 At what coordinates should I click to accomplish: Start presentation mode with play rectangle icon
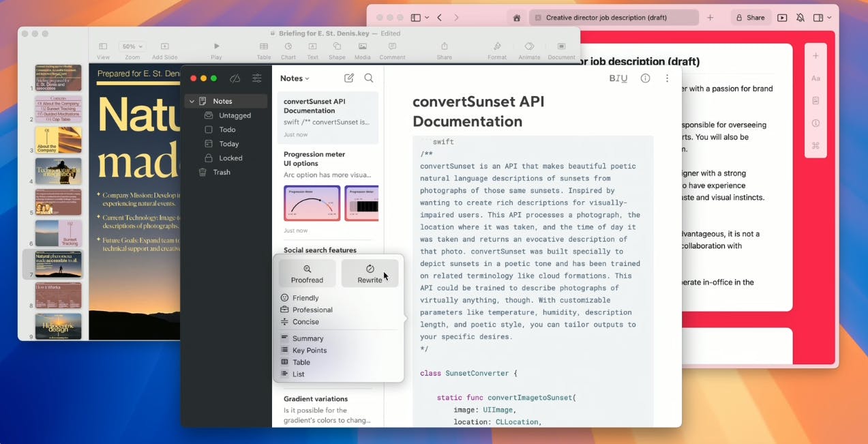(x=782, y=18)
